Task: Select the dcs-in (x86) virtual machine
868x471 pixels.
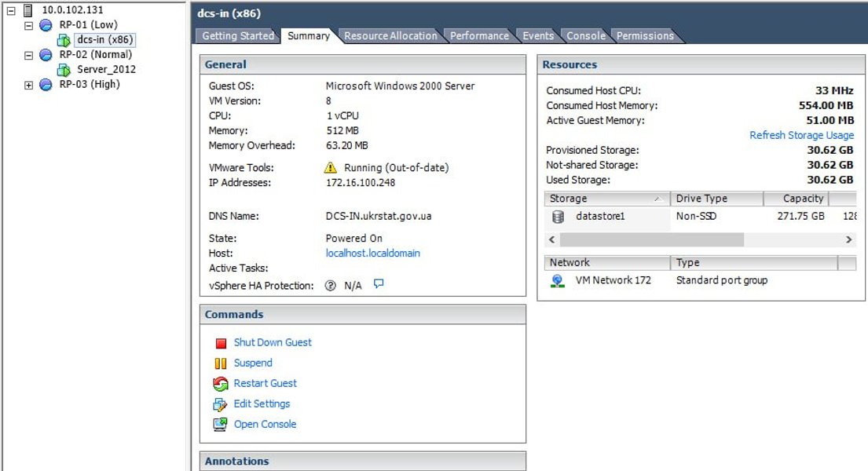Action: [x=105, y=40]
